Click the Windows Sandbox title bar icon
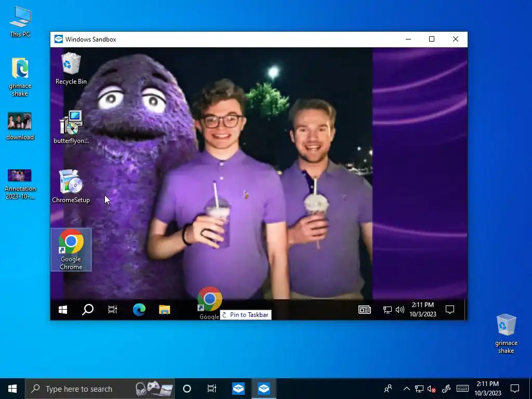 tap(58, 39)
